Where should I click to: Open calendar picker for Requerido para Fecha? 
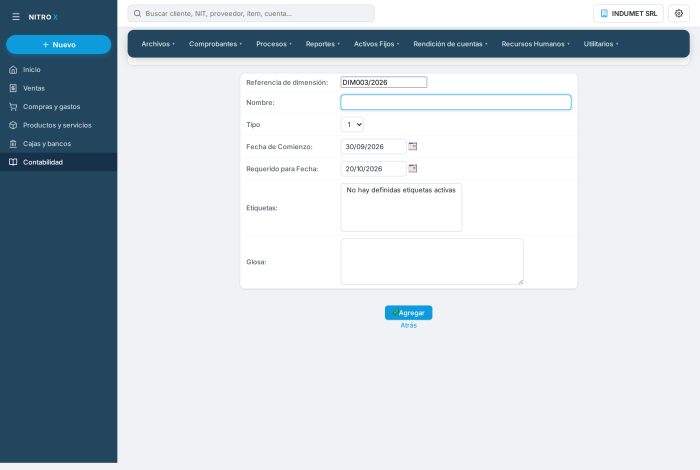(x=413, y=169)
